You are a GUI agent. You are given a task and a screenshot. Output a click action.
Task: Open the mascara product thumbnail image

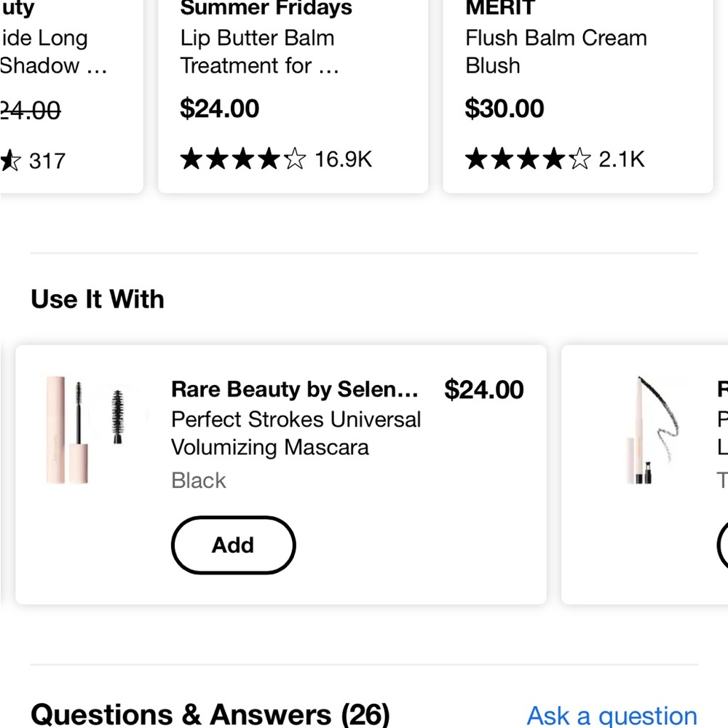90,430
